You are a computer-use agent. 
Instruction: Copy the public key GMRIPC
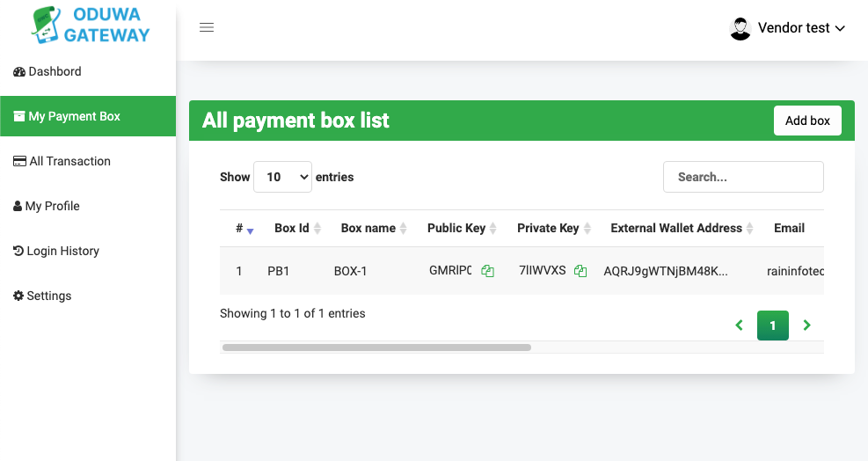487,271
